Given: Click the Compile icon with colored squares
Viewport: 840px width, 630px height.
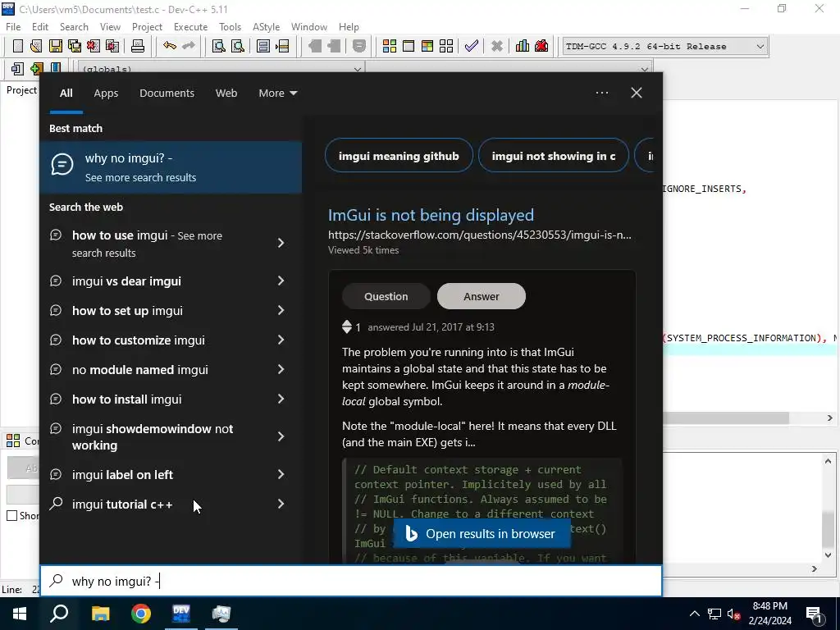Looking at the screenshot, I should pos(390,46).
